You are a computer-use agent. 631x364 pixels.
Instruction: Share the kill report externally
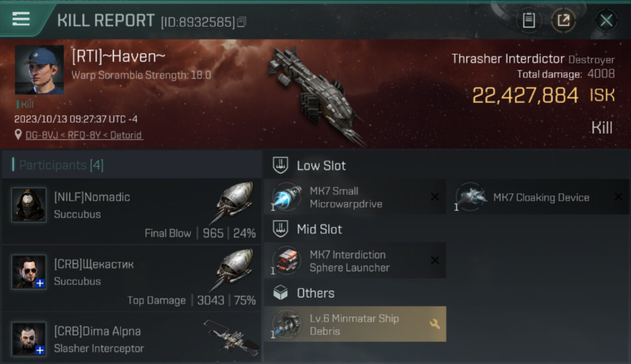(564, 20)
